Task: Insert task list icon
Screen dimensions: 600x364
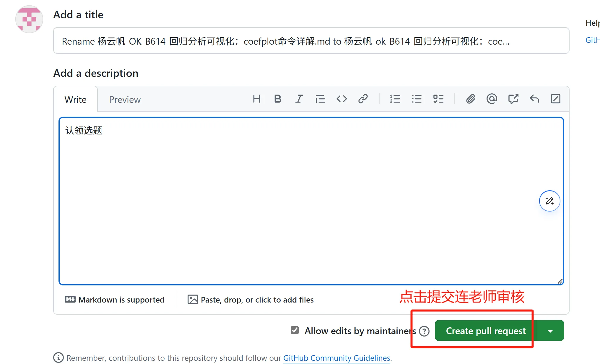Action: coord(438,99)
